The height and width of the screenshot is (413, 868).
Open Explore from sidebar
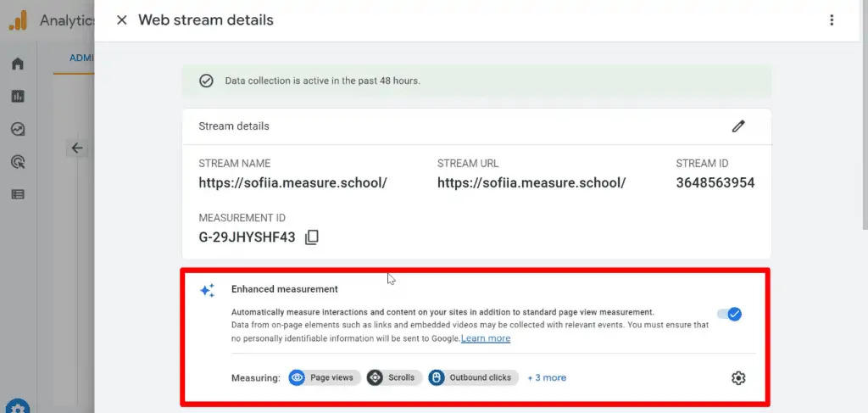(x=18, y=129)
